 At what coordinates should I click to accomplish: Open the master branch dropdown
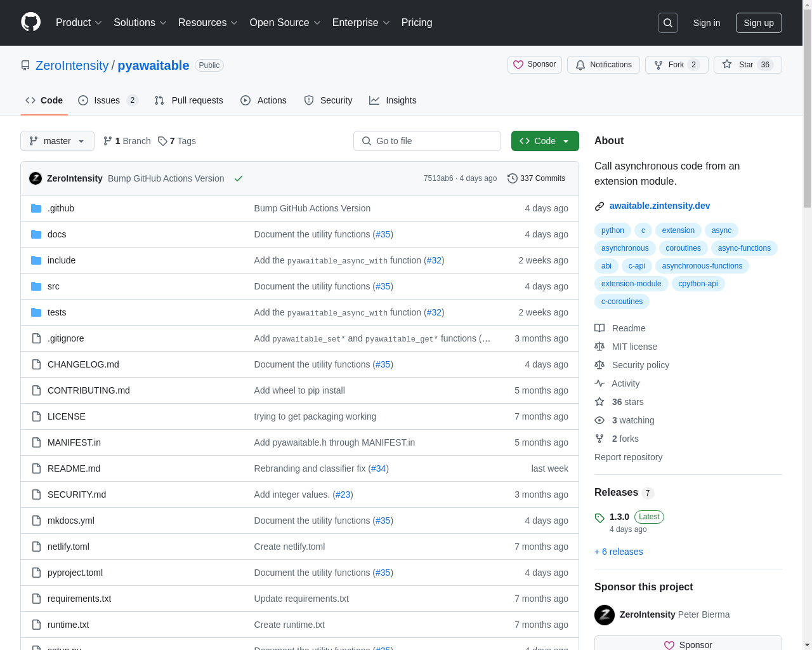click(57, 141)
